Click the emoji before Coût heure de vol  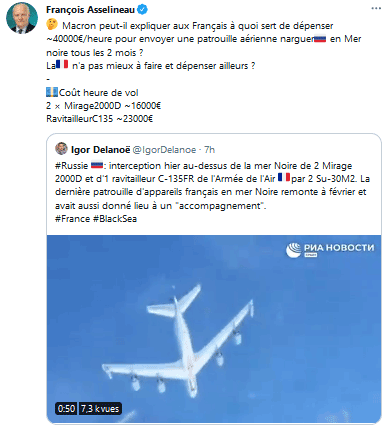pyautogui.click(x=52, y=92)
